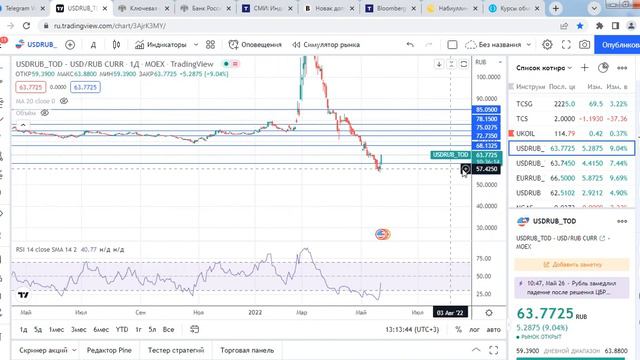This screenshot has width=640, height=360.
Task: Click the clock timezone 13:13:44 (UTC+3)
Action: point(412,329)
